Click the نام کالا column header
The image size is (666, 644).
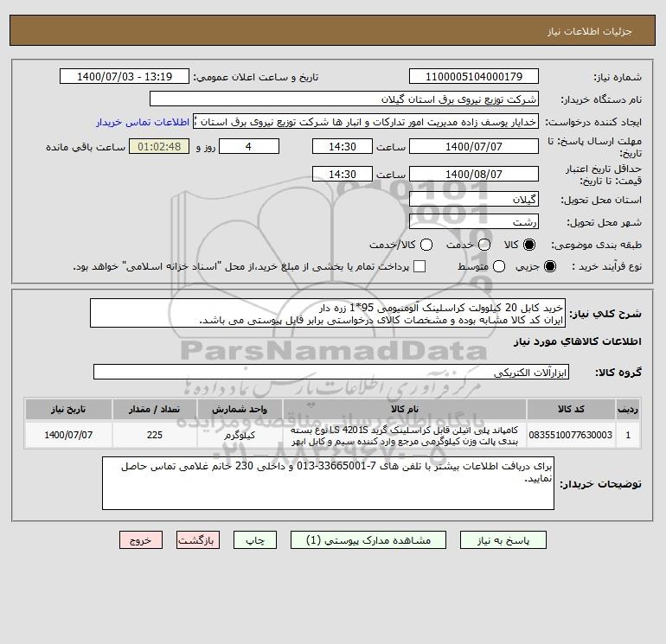pos(405,409)
